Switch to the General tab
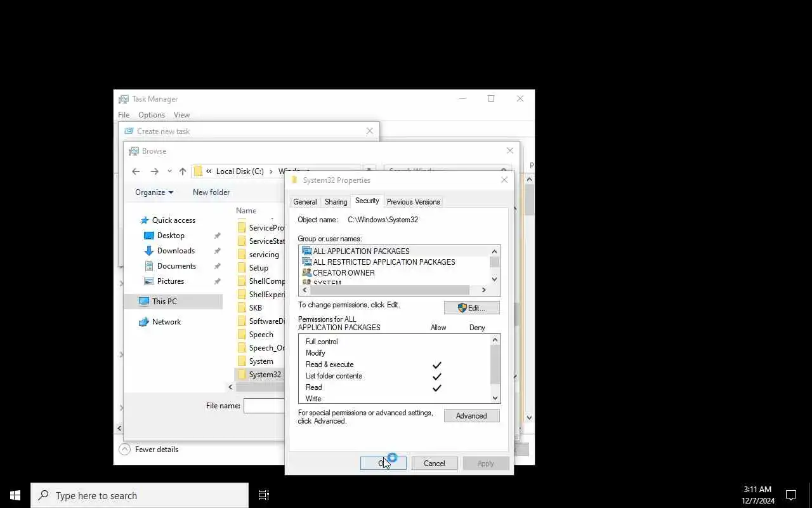 coord(304,202)
